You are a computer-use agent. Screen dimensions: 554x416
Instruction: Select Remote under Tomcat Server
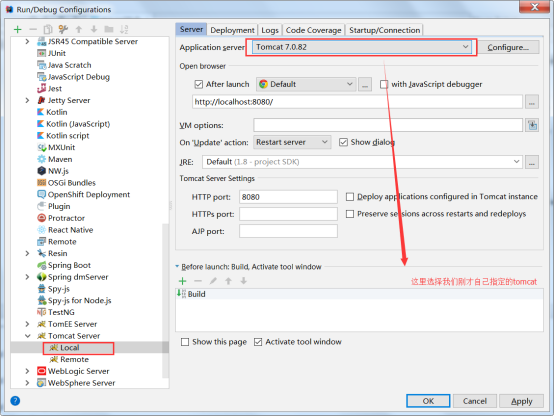pyautogui.click(x=74, y=359)
